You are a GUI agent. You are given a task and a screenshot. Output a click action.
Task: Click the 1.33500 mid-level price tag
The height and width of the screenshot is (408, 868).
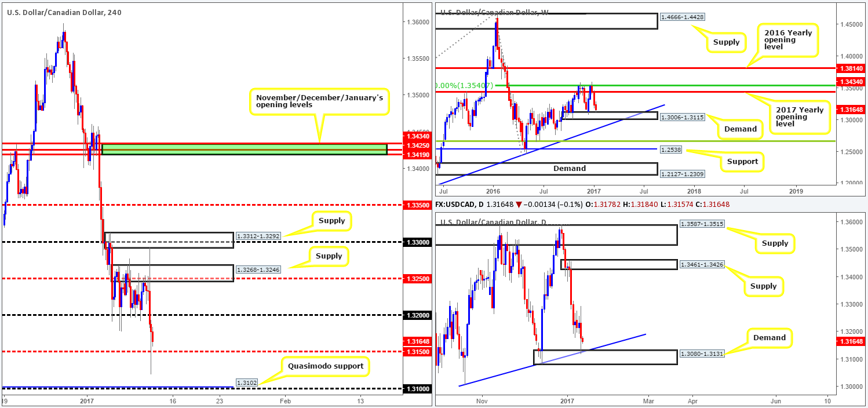417,205
